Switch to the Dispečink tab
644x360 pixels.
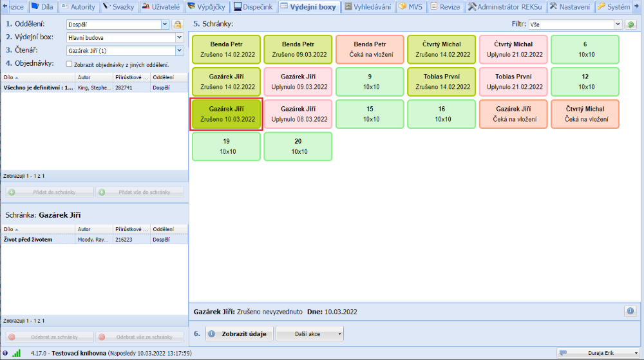(x=253, y=6)
